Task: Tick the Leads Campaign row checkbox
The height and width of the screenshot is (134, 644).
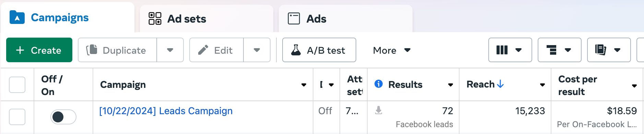Action: pyautogui.click(x=17, y=117)
